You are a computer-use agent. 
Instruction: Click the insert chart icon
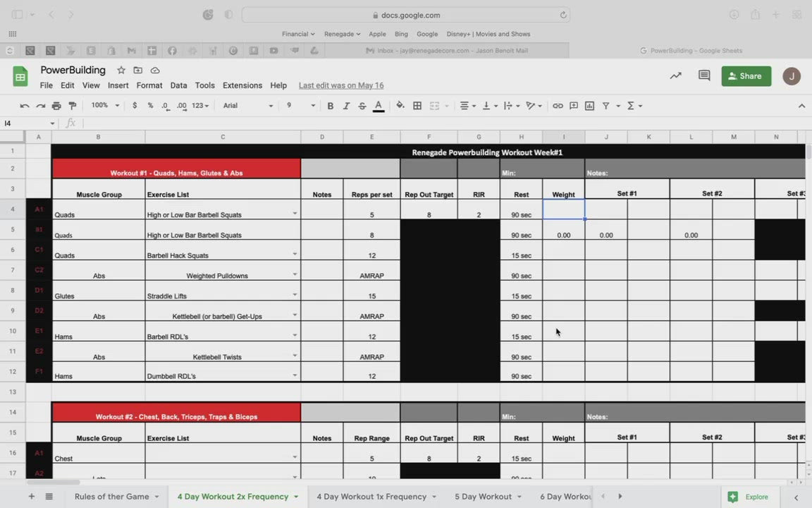tap(589, 106)
